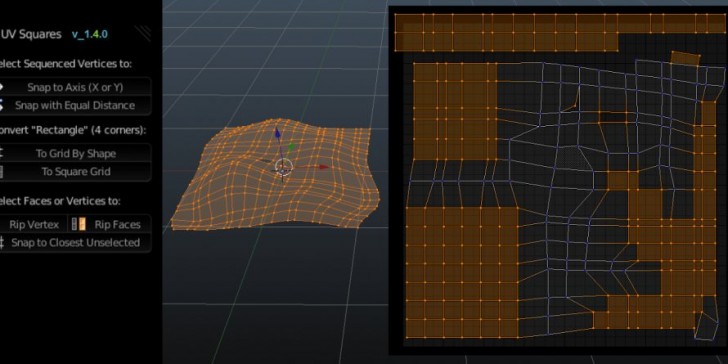Click the Snap with Equal Distance button
This screenshot has height=364, width=728.
75,105
